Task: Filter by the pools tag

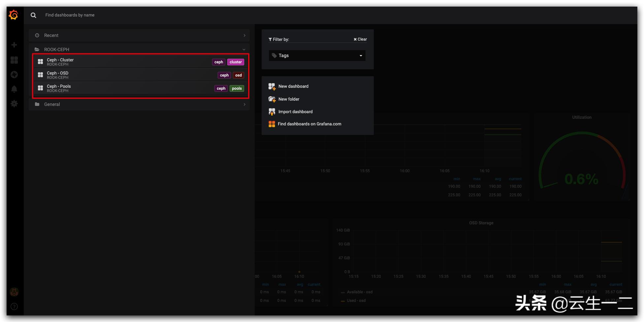Action: [237, 88]
